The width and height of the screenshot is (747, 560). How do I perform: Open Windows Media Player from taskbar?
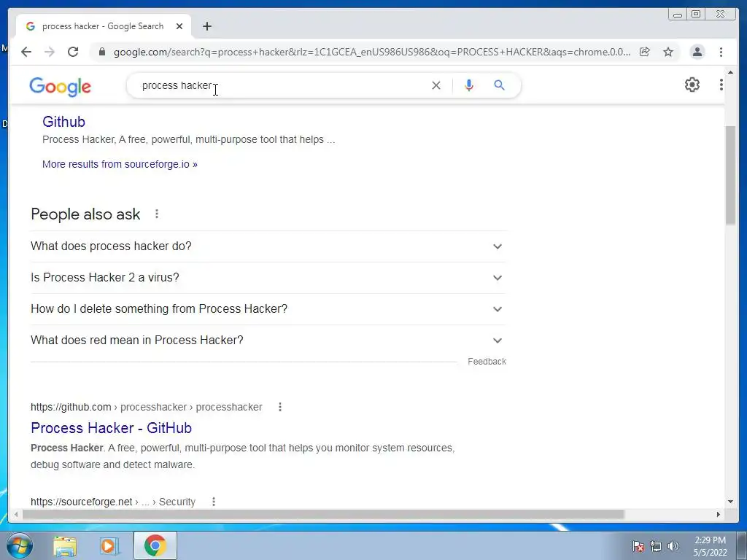(x=109, y=546)
